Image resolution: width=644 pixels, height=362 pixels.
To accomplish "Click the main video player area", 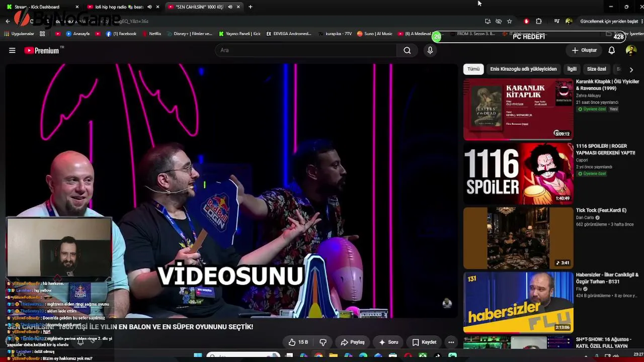I will tap(231, 191).
